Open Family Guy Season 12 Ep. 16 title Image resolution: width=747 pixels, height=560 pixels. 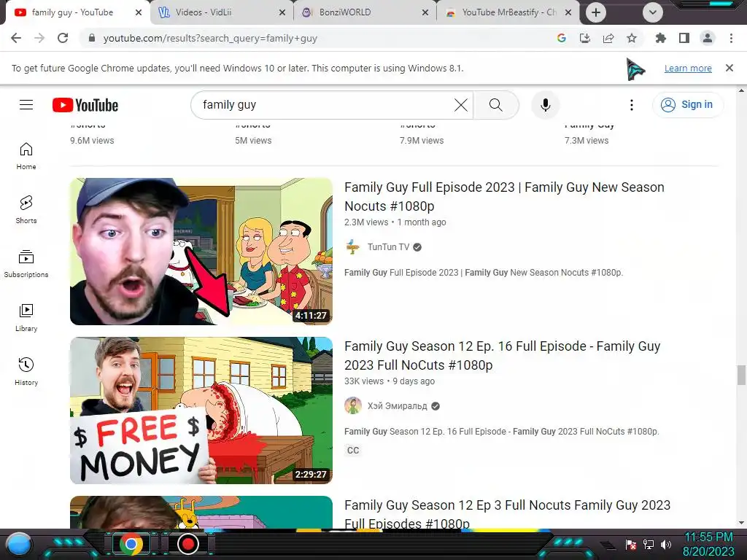click(x=502, y=355)
